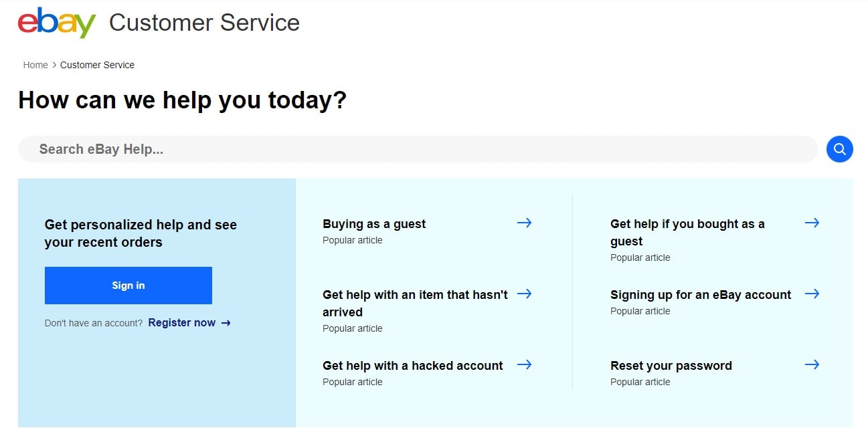This screenshot has height=440, width=868.
Task: Click the Register now arrow
Action: (x=225, y=323)
